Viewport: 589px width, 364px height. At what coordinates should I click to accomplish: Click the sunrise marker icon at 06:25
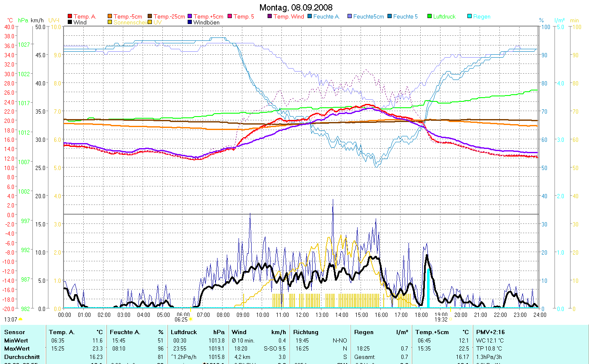pos(190,319)
